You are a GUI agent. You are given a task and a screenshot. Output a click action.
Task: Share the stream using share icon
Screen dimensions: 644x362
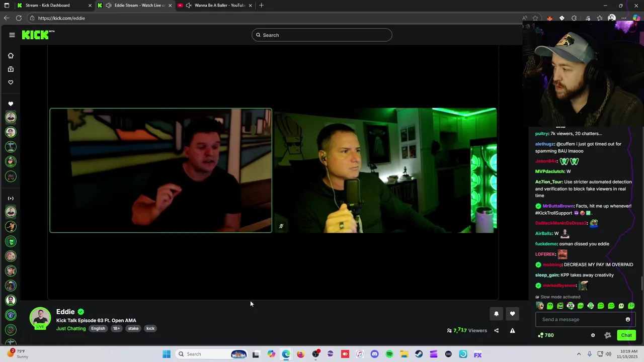pos(496,330)
